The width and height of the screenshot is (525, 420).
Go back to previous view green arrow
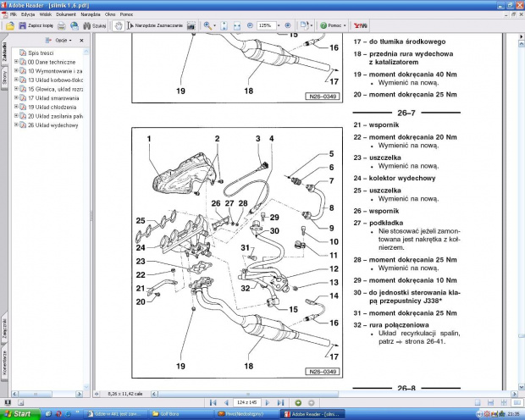pyautogui.click(x=298, y=403)
